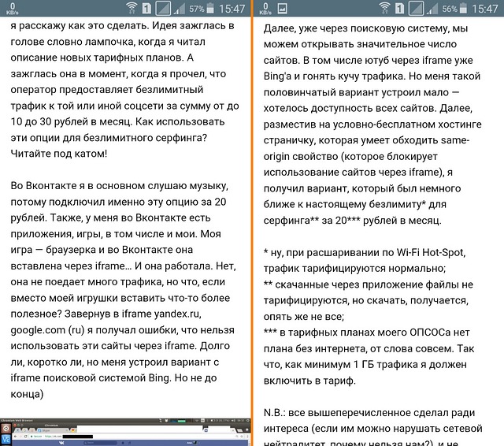504x446 pixels.
Task: Tap the Wi-Fi icon in the right phone's status bar
Action: pyautogui.click(x=385, y=9)
